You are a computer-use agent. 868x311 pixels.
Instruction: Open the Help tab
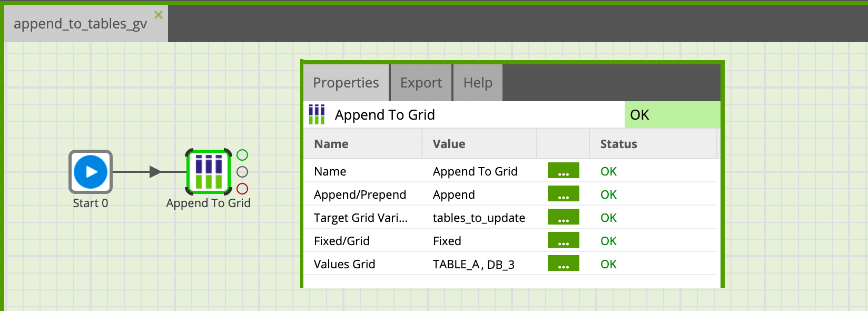478,83
